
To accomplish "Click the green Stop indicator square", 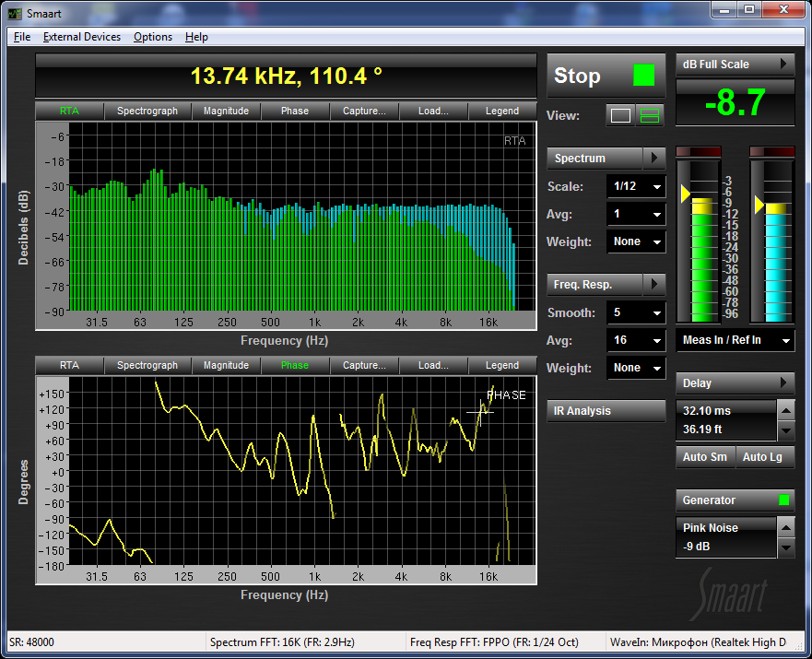I will pyautogui.click(x=643, y=76).
